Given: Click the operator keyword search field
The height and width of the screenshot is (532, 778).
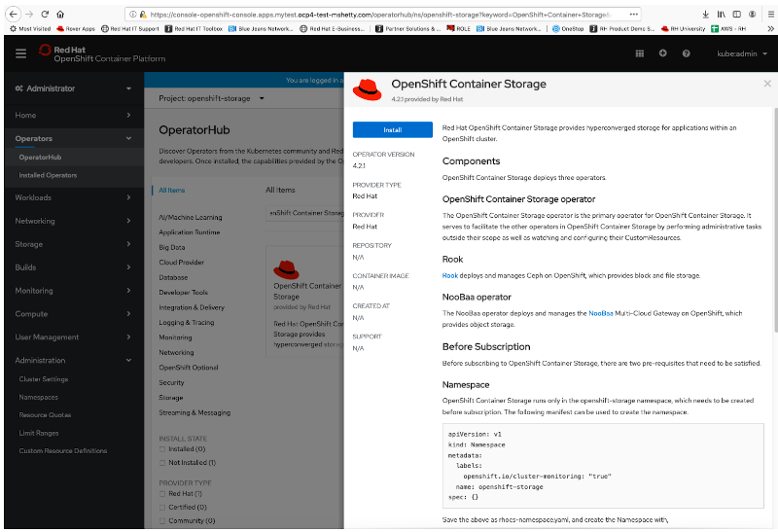Looking at the screenshot, I should tap(305, 213).
